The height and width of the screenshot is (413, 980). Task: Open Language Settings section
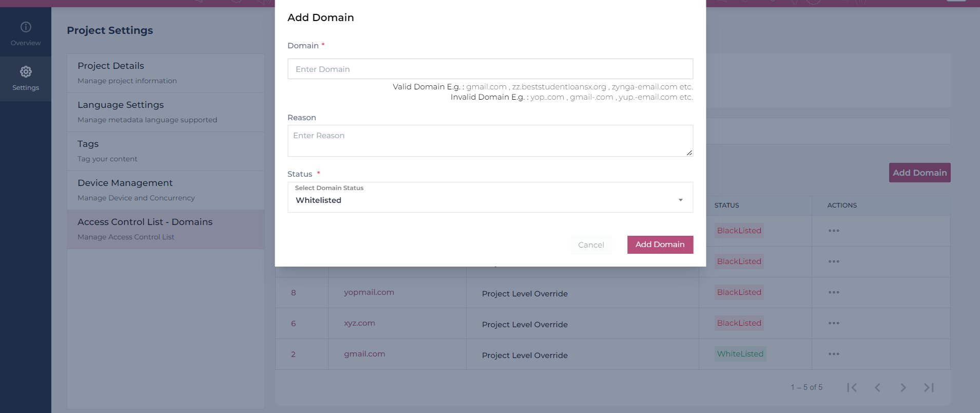tap(166, 112)
